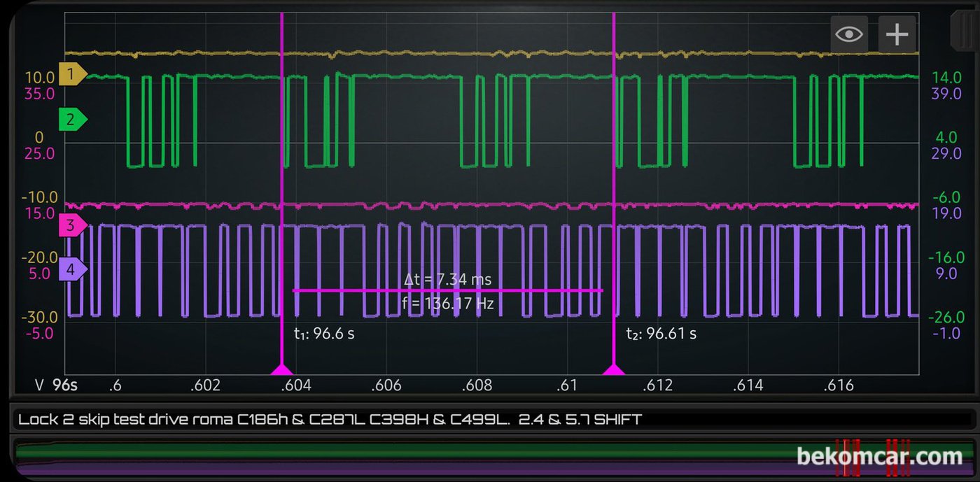Grab the t1 cursor triangle handle

coord(281,369)
